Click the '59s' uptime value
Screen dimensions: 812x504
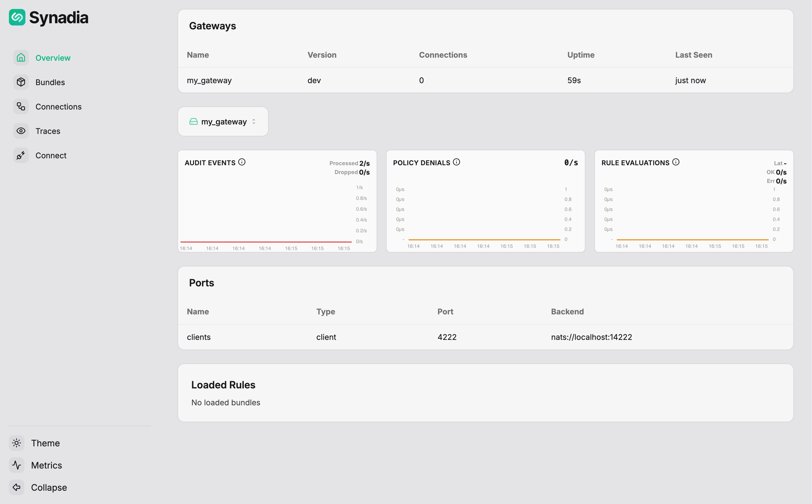click(574, 81)
